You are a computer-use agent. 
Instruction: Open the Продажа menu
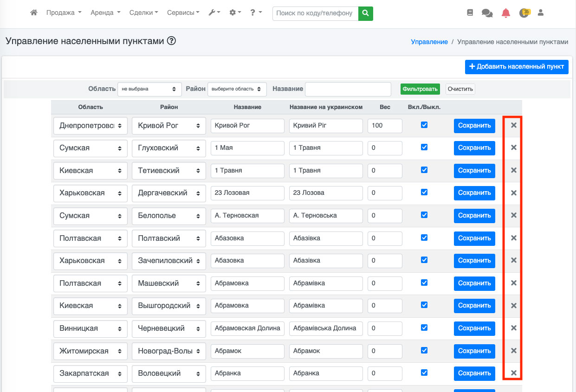pos(64,13)
